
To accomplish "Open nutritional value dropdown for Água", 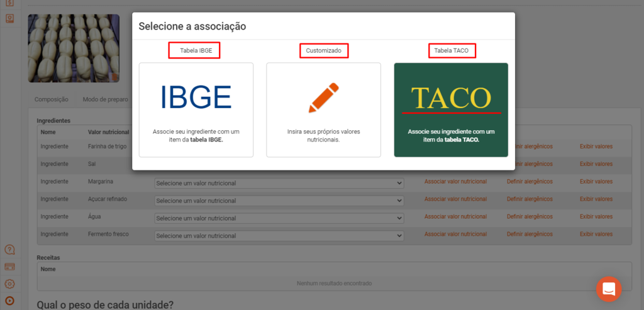I will (x=279, y=218).
